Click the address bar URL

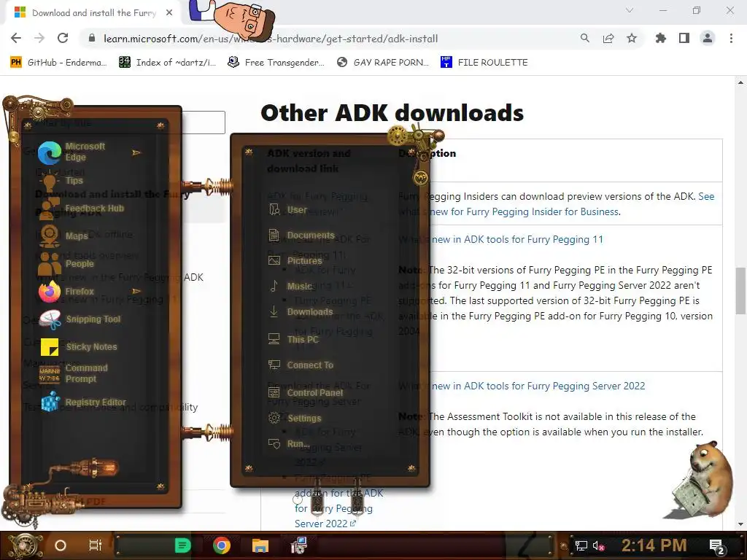coord(271,39)
